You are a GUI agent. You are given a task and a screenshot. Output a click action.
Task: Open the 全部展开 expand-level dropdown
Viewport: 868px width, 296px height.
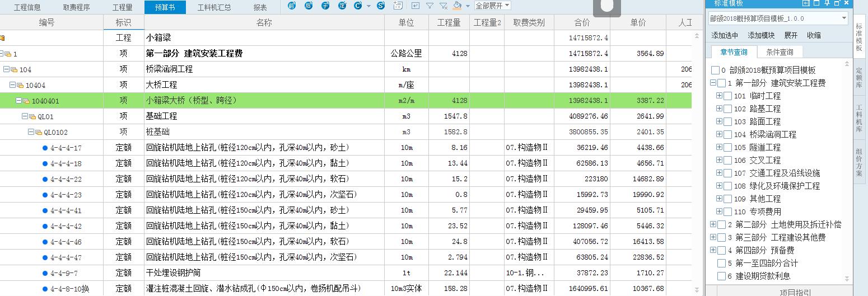point(493,6)
